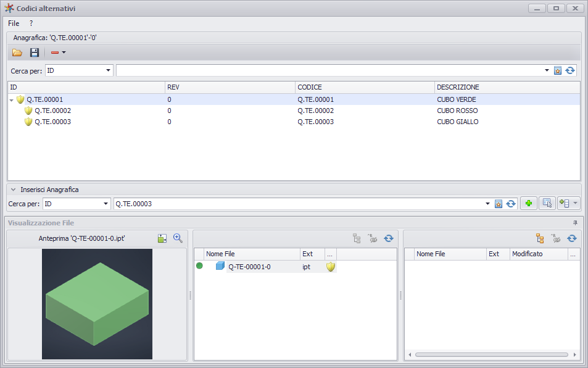Click blue part icon of Q-TE-00001-0
The height and width of the screenshot is (368, 588).
coord(220,266)
